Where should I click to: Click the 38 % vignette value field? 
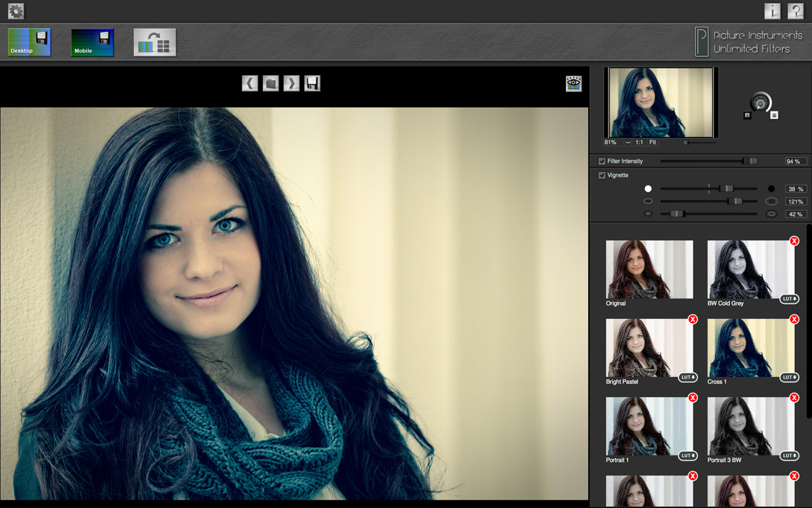[x=796, y=189]
